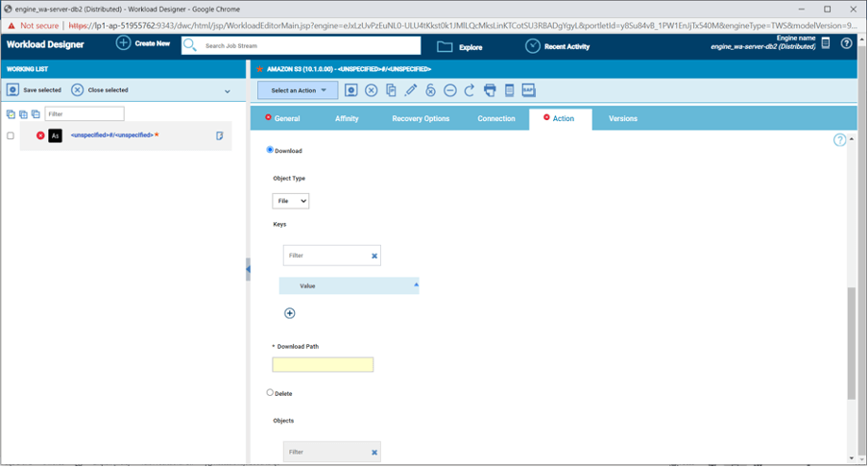Click the save icon in editor toolbar
The image size is (868, 467).
pos(351,90)
